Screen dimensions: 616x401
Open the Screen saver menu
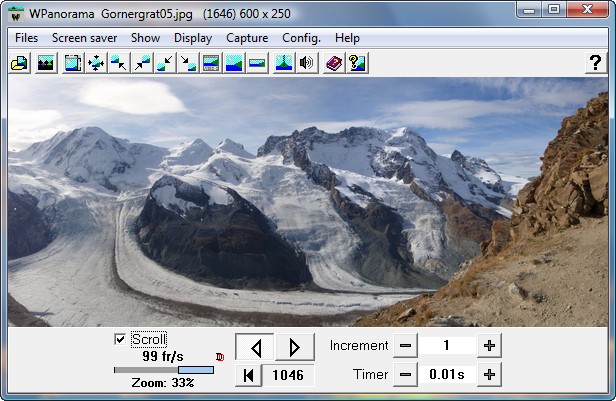pyautogui.click(x=84, y=38)
